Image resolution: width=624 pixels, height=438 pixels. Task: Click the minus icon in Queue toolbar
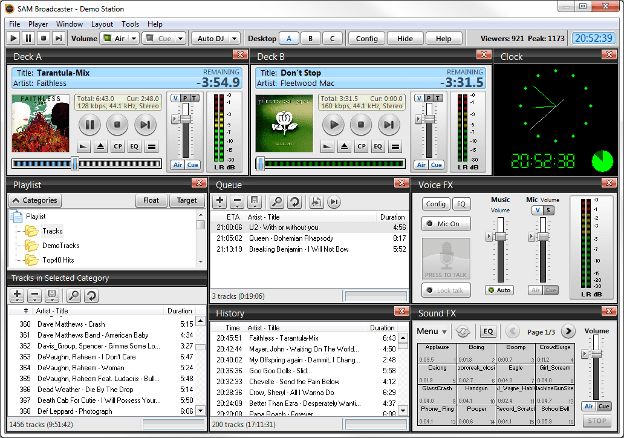[x=237, y=202]
